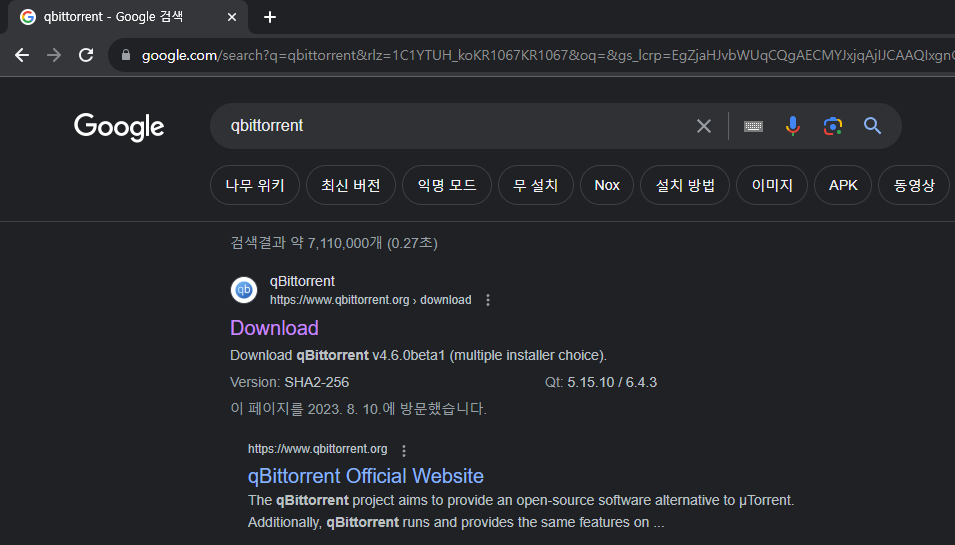955x545 pixels.
Task: Filter by Nox chip
Action: coord(607,185)
